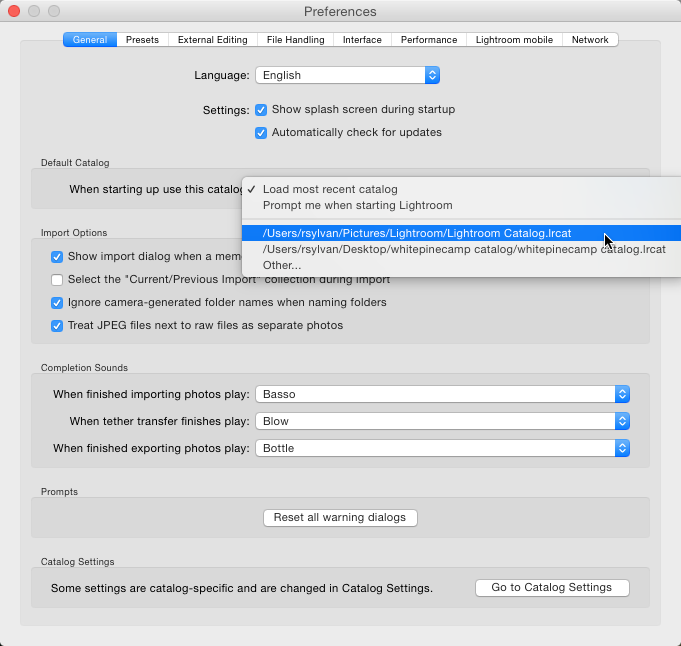This screenshot has width=681, height=646.
Task: Switch to the Presets tab
Action: [142, 40]
